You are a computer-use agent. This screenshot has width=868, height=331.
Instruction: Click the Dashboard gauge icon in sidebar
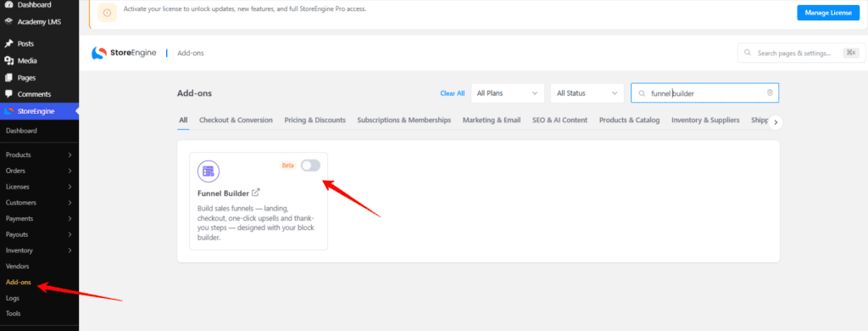[x=8, y=4]
